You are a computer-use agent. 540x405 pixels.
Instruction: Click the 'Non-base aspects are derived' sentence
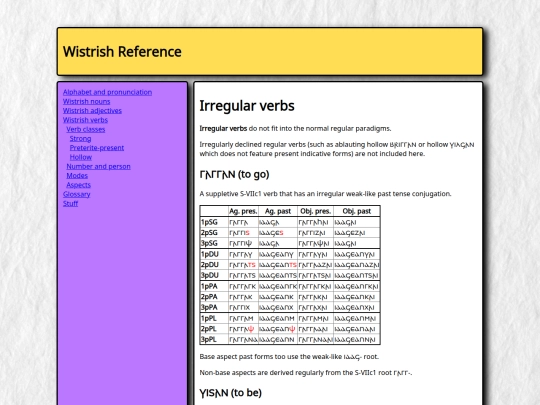(x=306, y=373)
